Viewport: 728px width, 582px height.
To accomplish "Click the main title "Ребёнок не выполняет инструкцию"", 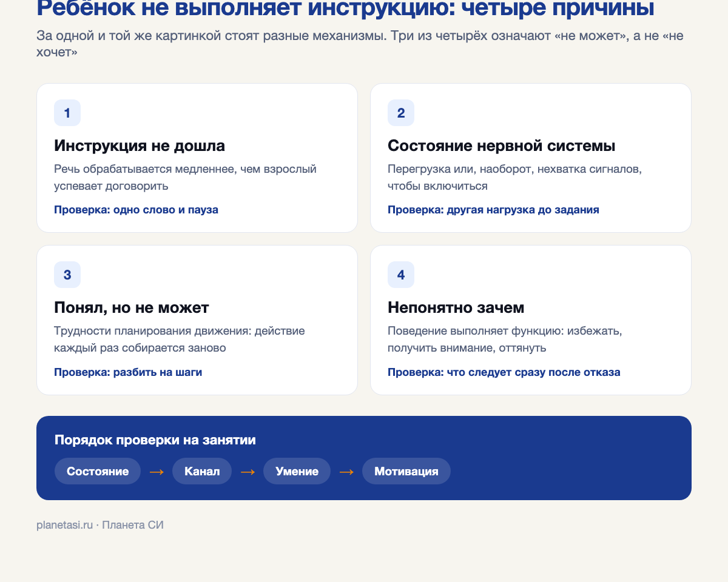I will coord(345,8).
